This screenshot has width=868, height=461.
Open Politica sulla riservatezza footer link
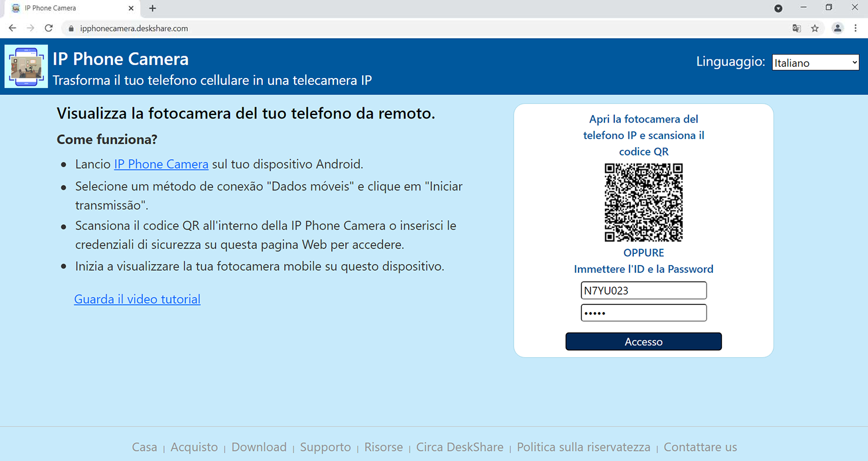583,447
